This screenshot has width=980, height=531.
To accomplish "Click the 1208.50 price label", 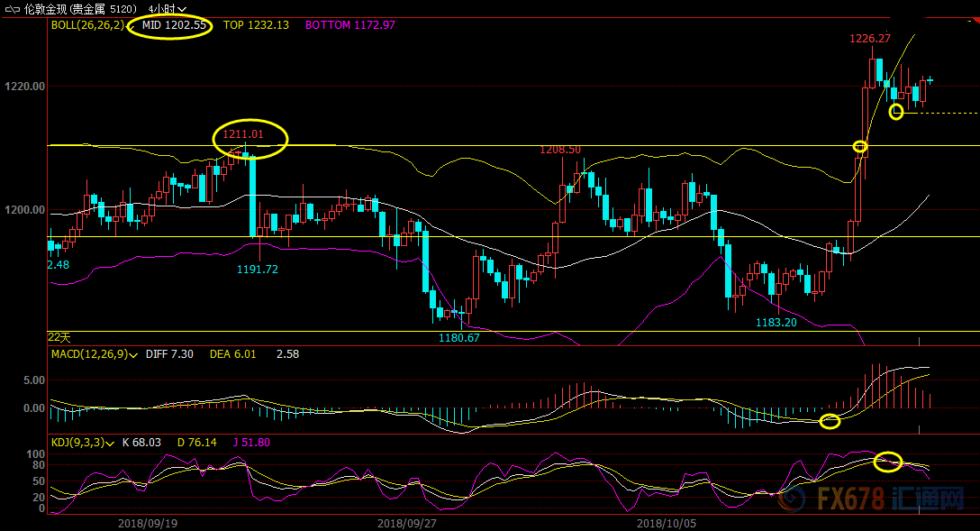I will [x=560, y=150].
